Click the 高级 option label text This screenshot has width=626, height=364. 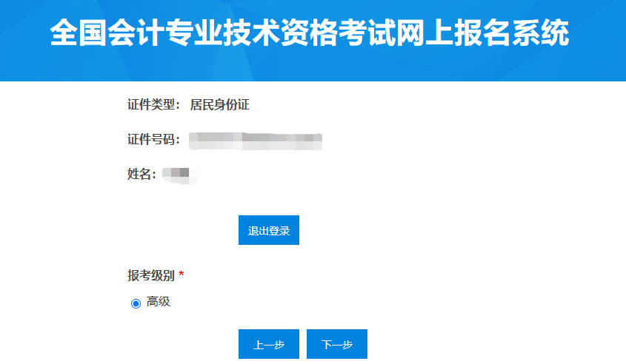tap(159, 302)
